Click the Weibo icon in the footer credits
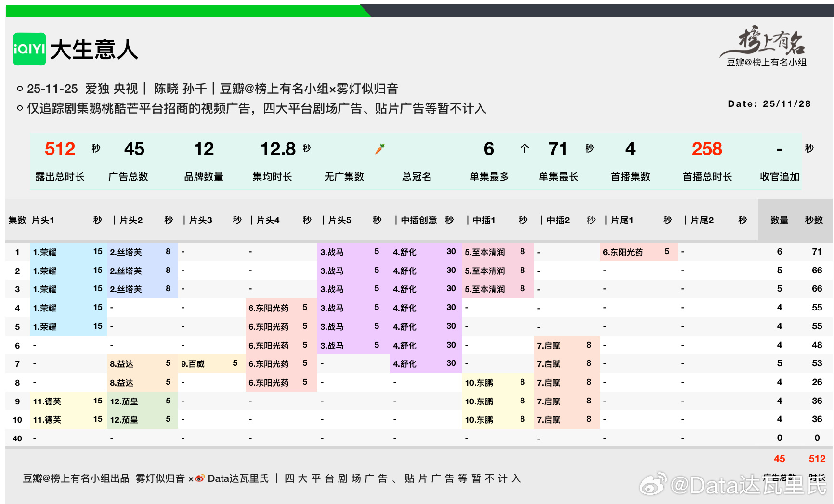Screen dimensions: 834x504 [x=199, y=478]
